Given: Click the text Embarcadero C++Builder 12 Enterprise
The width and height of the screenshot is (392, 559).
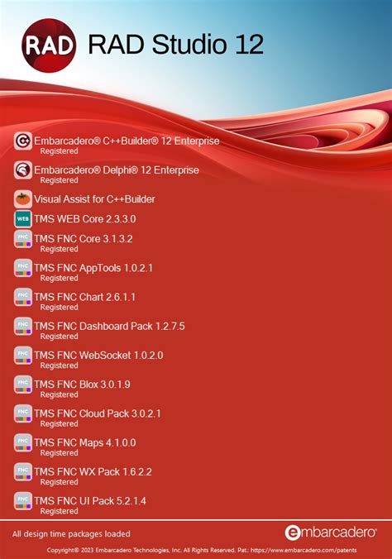Looking at the screenshot, I should tap(127, 141).
